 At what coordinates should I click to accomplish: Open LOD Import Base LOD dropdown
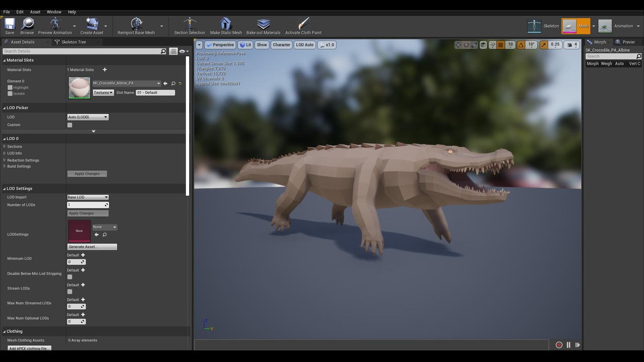[x=88, y=197]
